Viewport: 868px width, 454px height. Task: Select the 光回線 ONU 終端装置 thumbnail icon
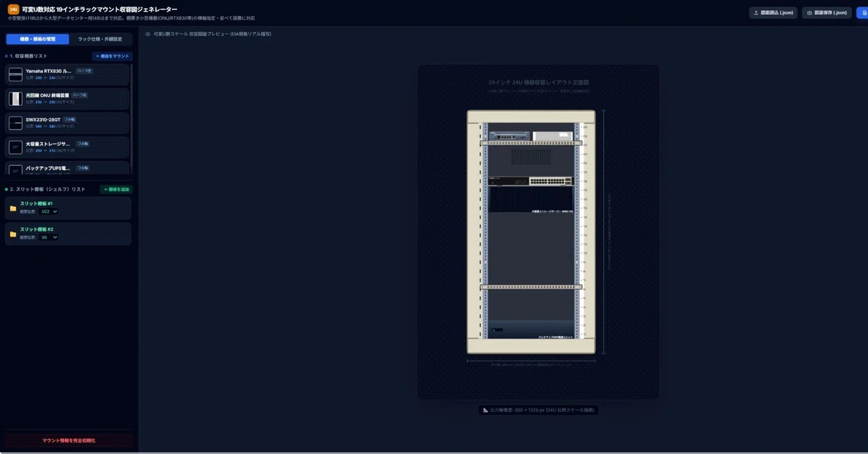click(x=16, y=99)
